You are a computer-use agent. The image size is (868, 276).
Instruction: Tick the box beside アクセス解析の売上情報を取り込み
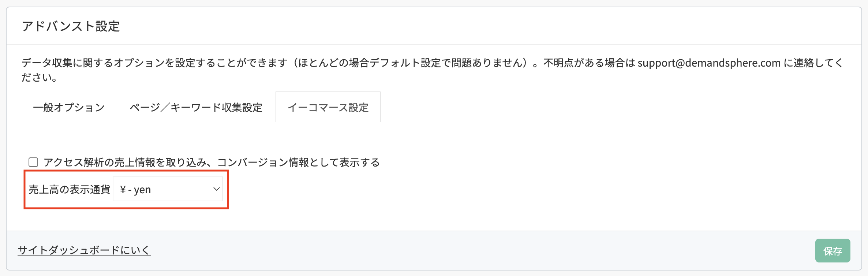click(x=33, y=162)
